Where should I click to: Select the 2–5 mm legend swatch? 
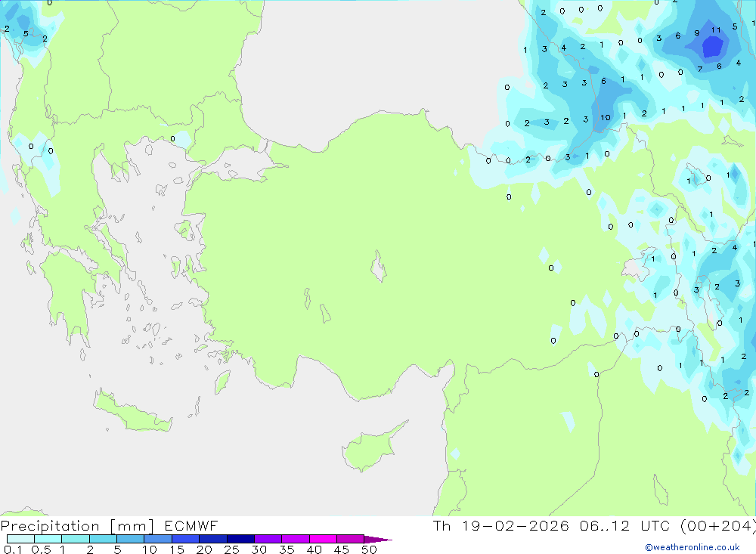pos(103,539)
